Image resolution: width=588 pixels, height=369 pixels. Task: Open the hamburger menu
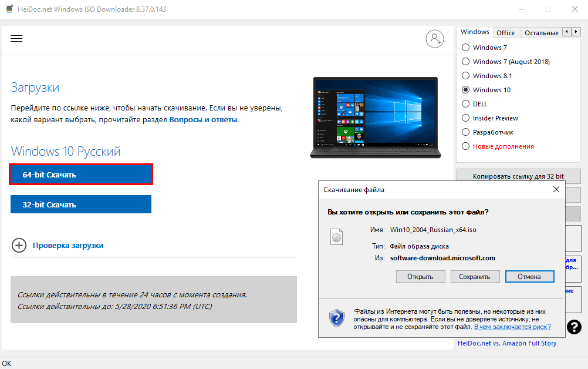pos(16,38)
